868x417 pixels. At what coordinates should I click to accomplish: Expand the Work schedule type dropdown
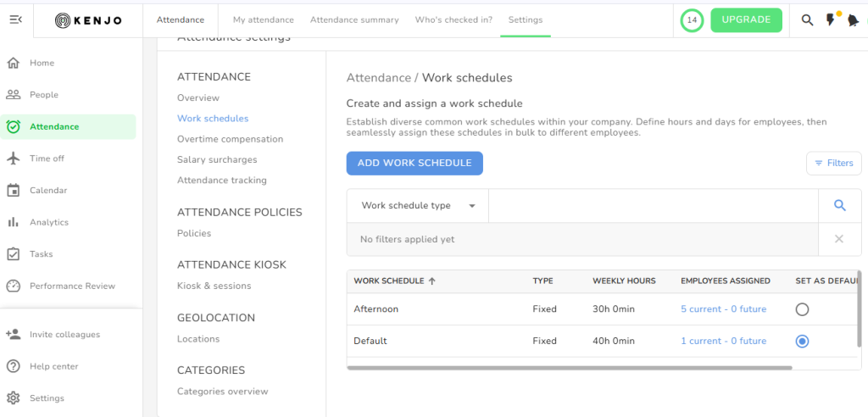pyautogui.click(x=419, y=205)
